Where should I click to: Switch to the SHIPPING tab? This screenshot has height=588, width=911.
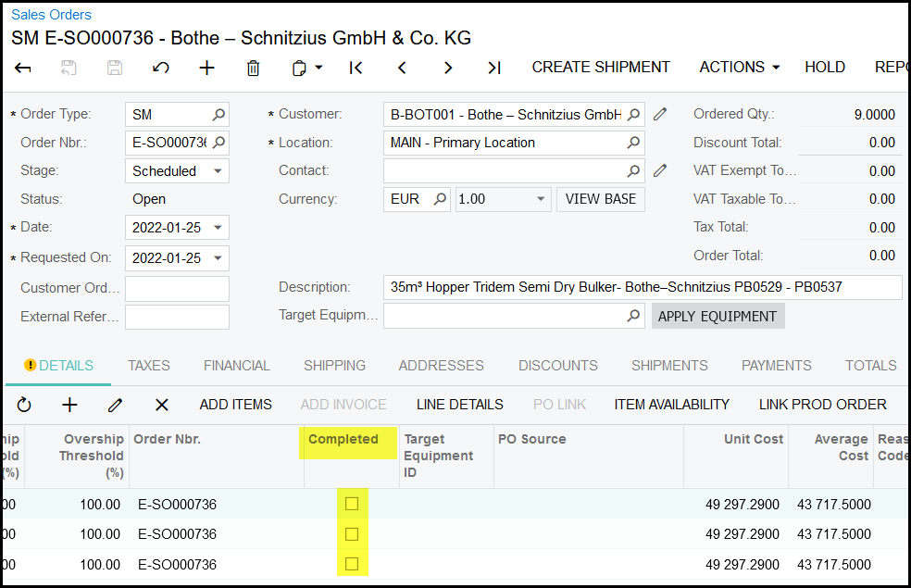point(334,366)
